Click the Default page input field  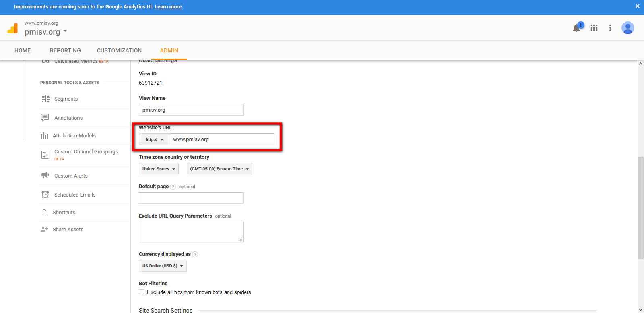(x=191, y=198)
